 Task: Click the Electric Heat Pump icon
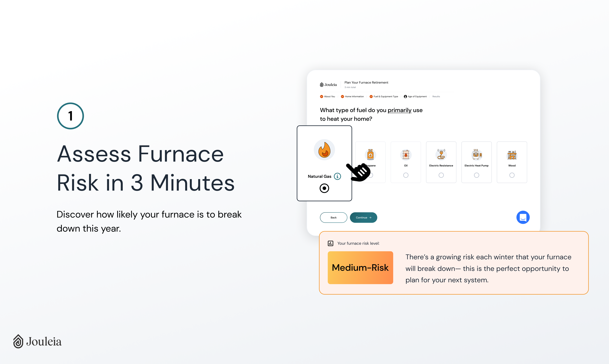tap(476, 155)
